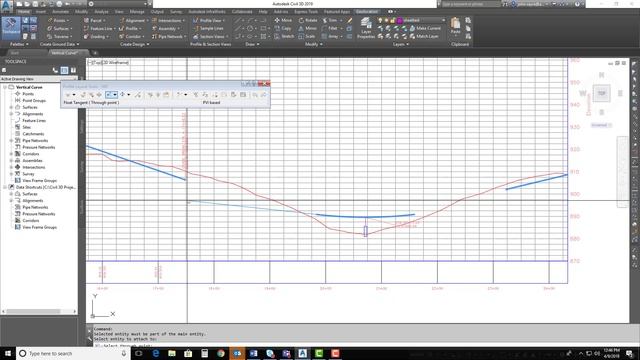Open the Traverse dropdown in the ribbon

click(60, 37)
